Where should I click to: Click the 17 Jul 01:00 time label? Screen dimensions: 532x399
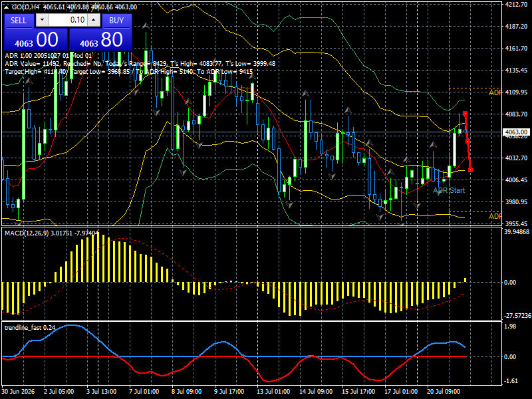(x=401, y=391)
